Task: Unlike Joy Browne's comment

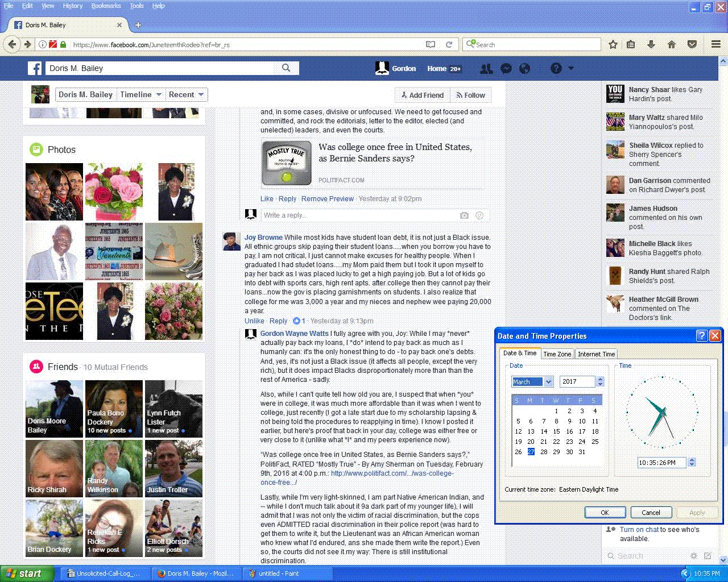Action: (254, 321)
